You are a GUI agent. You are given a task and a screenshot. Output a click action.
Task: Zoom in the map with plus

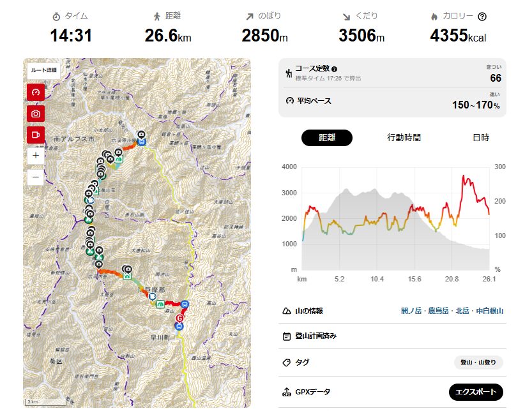[36, 156]
